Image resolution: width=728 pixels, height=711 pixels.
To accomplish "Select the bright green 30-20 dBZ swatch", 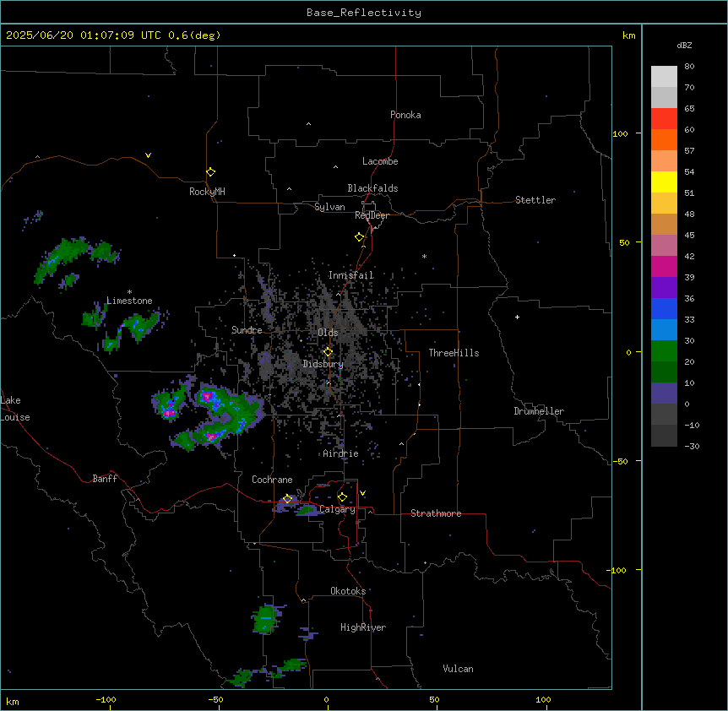I will pos(664,351).
